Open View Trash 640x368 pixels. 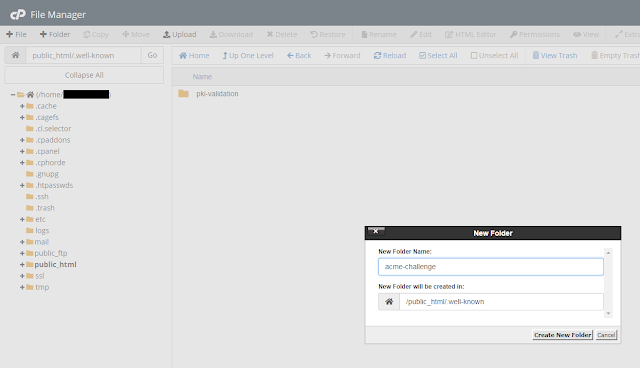555,55
